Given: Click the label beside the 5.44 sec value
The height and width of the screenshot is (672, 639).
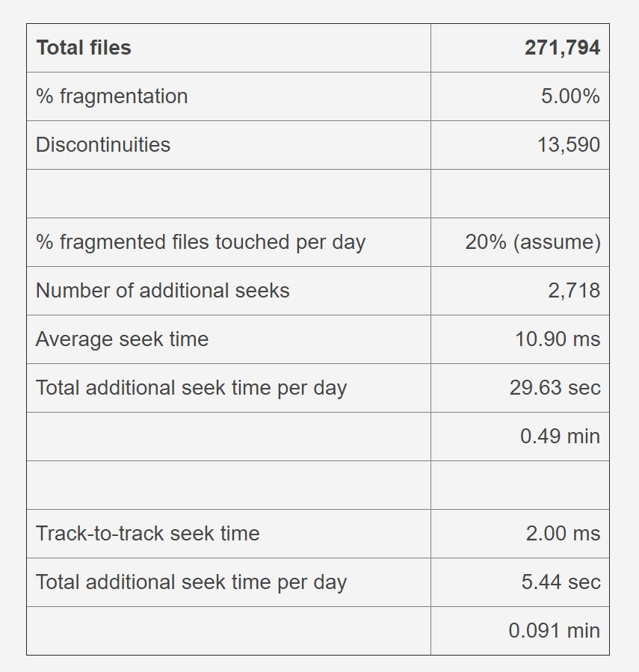Looking at the screenshot, I should point(191,582).
